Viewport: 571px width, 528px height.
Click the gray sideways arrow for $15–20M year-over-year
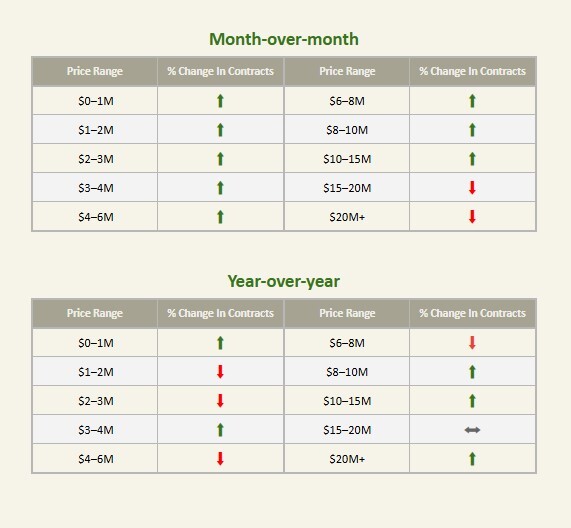[472, 430]
